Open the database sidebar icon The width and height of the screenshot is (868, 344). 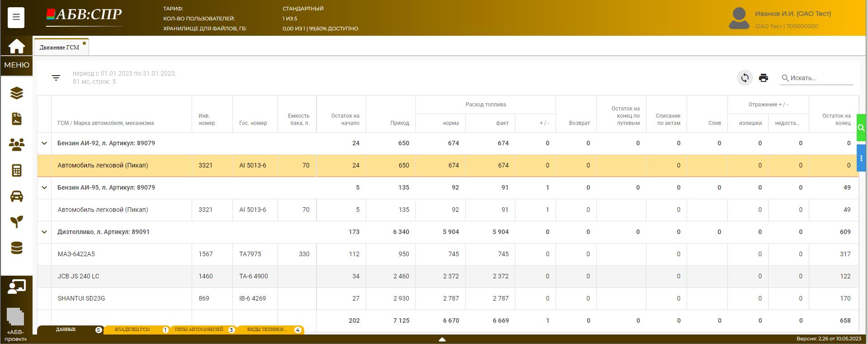pos(17,248)
